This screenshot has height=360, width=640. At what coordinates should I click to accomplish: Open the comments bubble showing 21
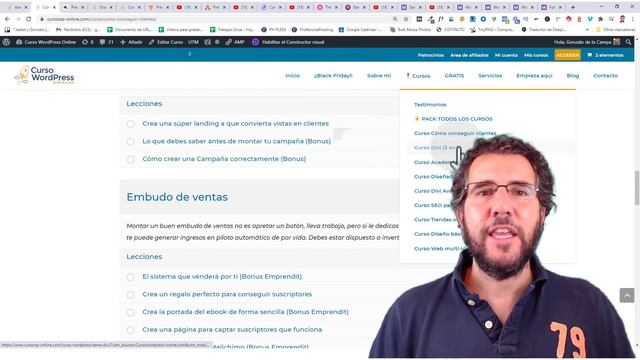point(106,42)
